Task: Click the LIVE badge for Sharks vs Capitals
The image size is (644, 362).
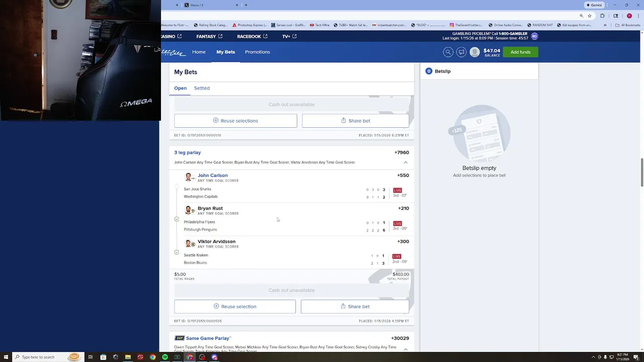Action: [x=397, y=190]
